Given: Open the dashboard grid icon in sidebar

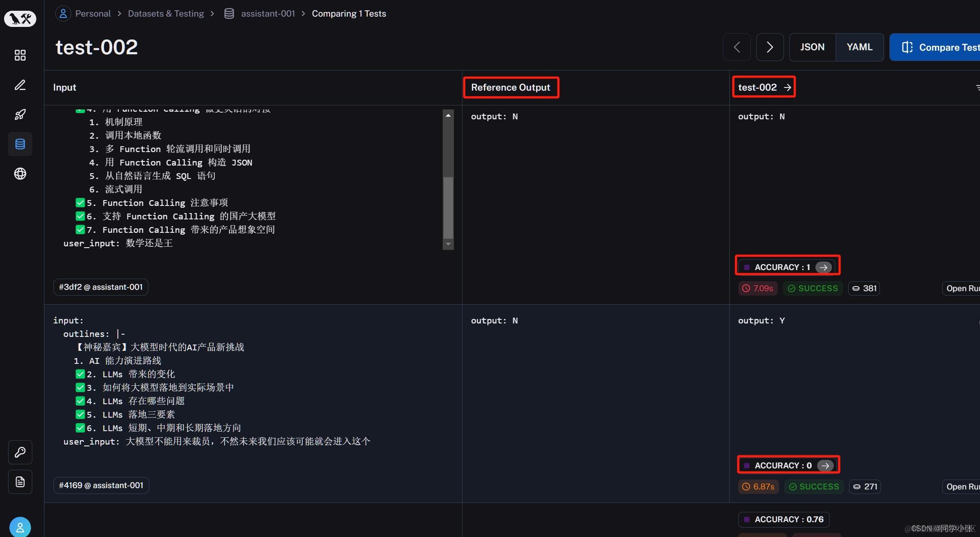Looking at the screenshot, I should [20, 55].
